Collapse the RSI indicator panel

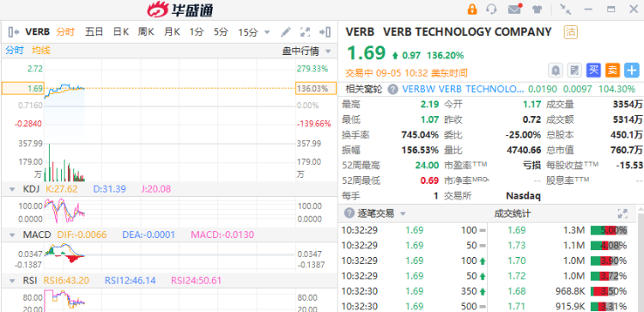(x=12, y=280)
